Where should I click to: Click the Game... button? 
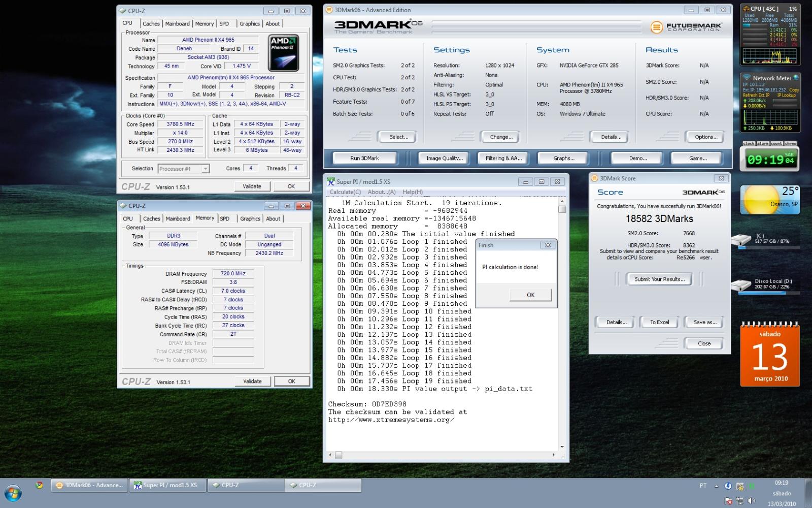click(x=698, y=158)
